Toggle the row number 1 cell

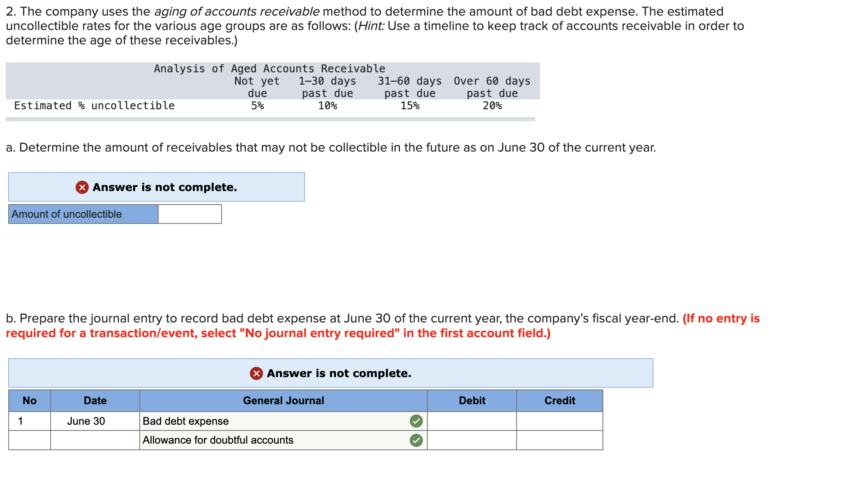29,421
